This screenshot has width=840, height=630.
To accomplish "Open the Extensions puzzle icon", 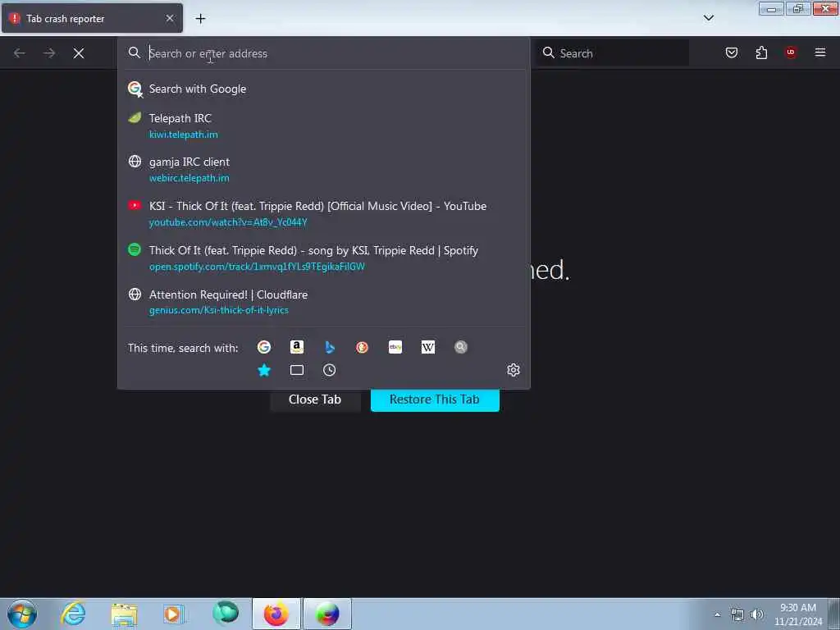I will click(x=761, y=52).
